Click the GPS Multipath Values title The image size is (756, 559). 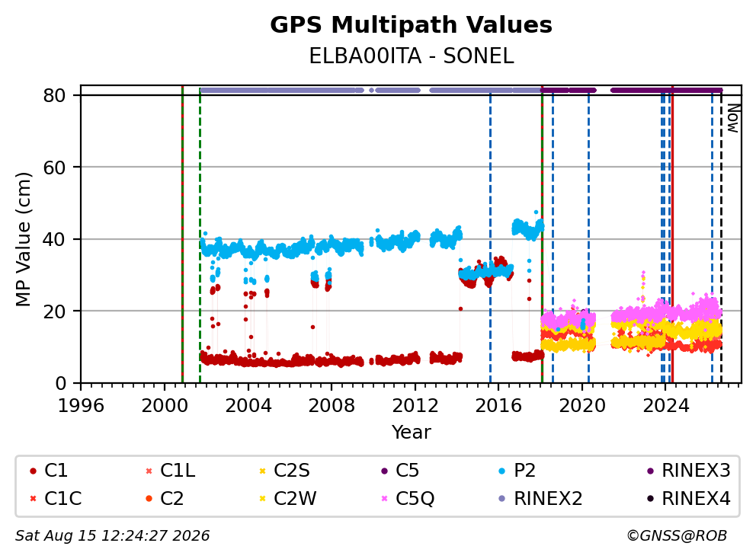pyautogui.click(x=412, y=25)
